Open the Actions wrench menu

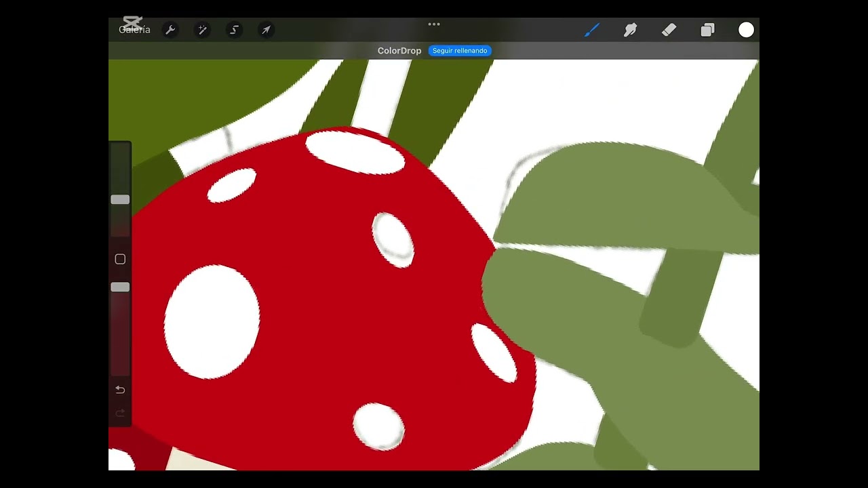[x=170, y=30]
